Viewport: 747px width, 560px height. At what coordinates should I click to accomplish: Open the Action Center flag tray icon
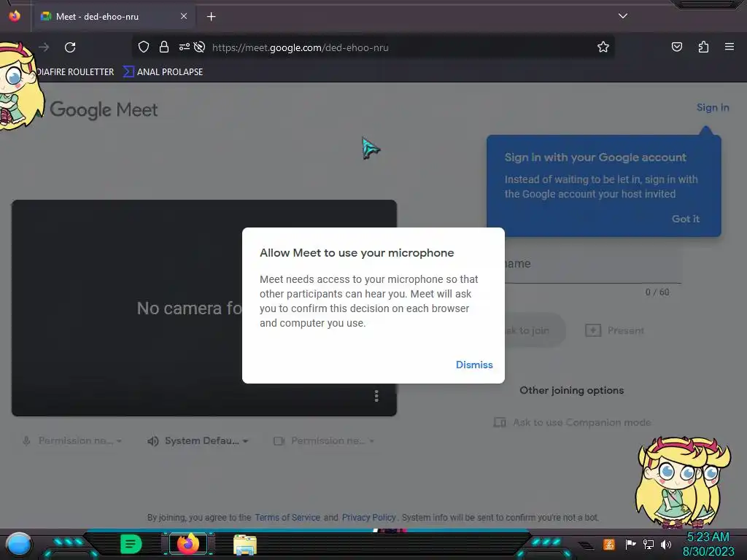coord(630,544)
